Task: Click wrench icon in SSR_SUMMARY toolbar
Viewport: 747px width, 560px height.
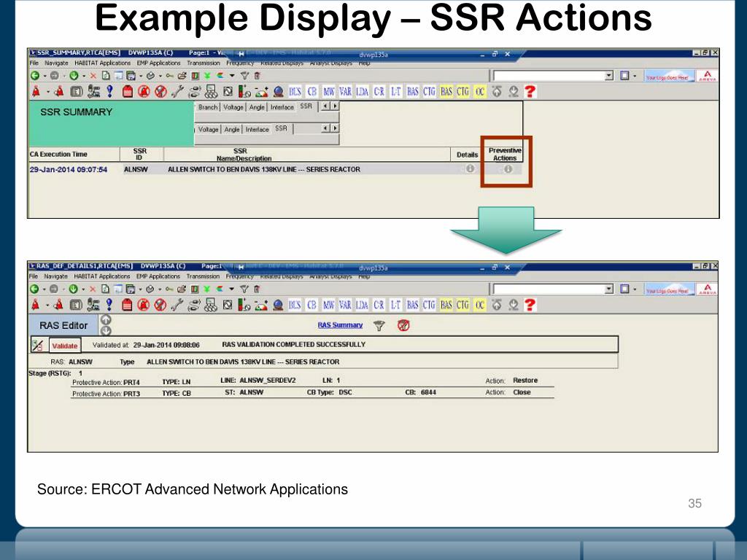Action: (177, 91)
